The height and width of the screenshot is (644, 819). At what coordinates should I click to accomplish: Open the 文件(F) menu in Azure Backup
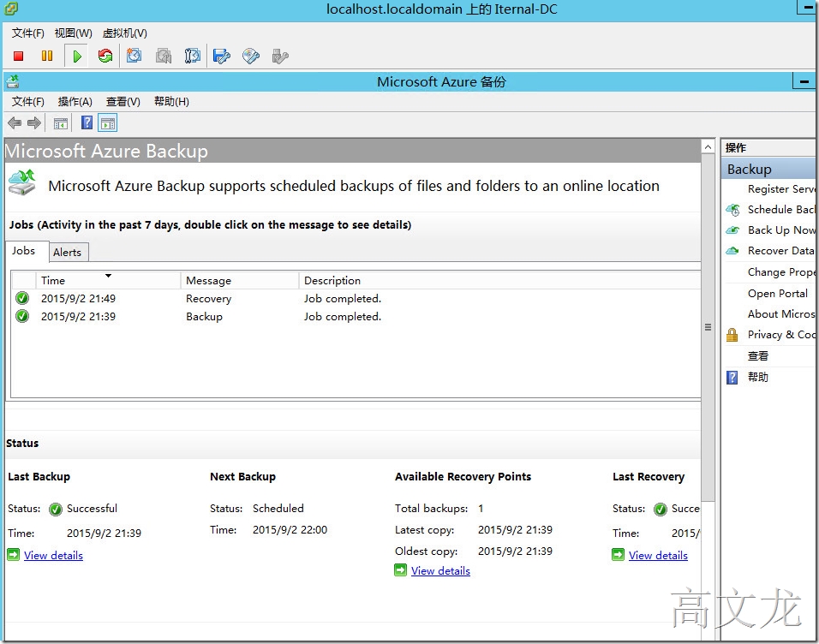27,101
